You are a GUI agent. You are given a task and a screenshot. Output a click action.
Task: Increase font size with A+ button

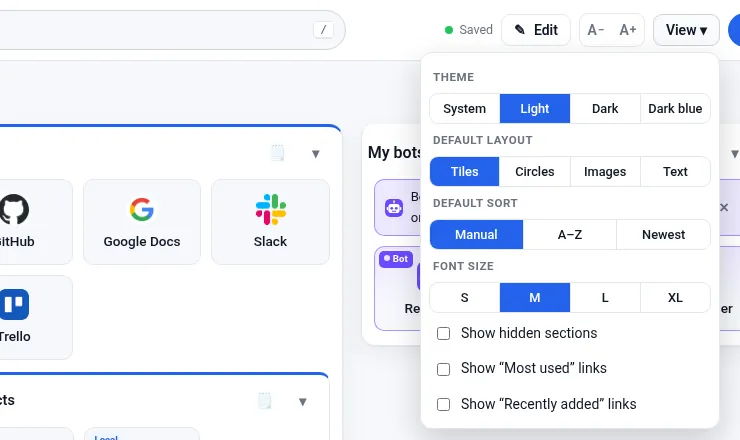point(628,30)
